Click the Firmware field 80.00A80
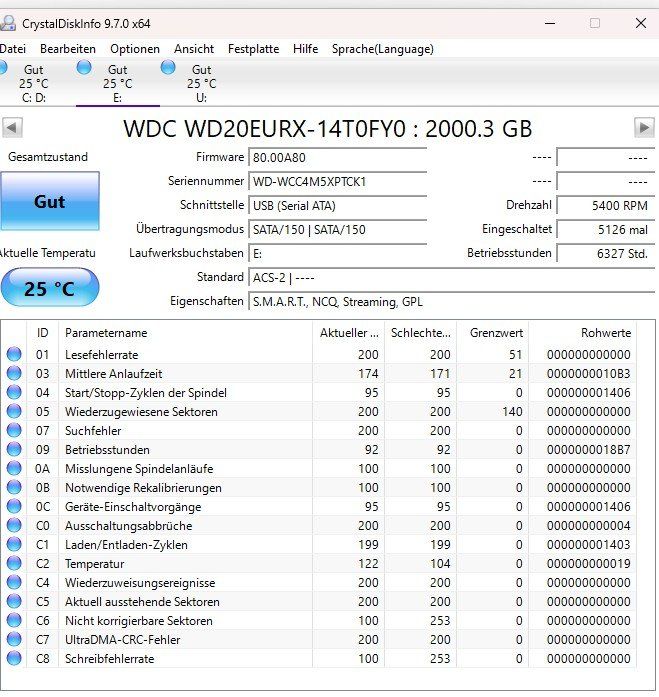The height and width of the screenshot is (697, 659). [338, 157]
